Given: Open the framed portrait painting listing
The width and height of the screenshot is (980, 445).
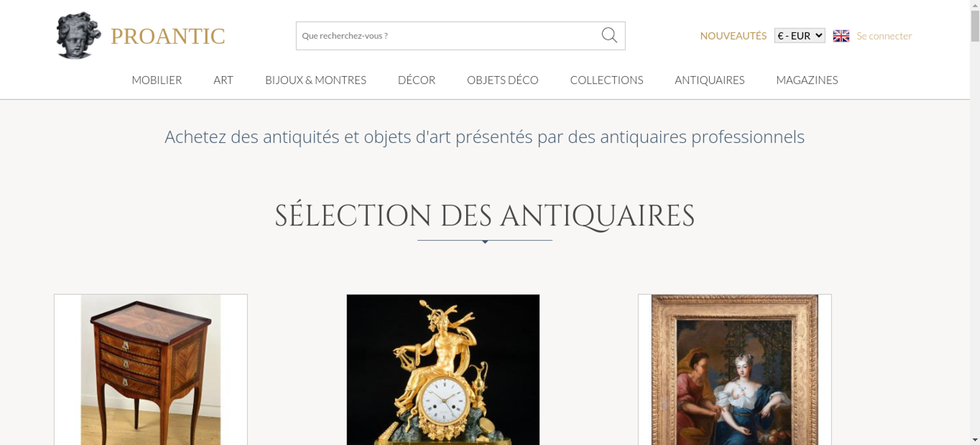Looking at the screenshot, I should pyautogui.click(x=735, y=370).
